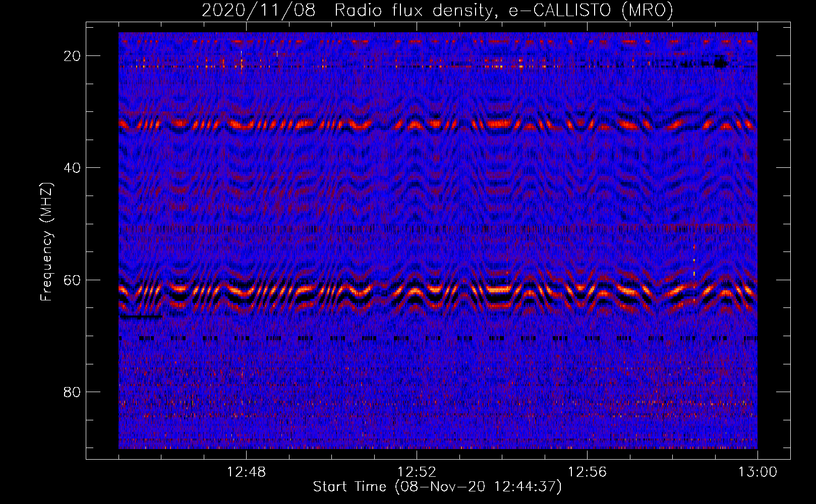Click the black blob near 21 MHz at 12:59
This screenshot has width=816, height=504.
pyautogui.click(x=720, y=63)
